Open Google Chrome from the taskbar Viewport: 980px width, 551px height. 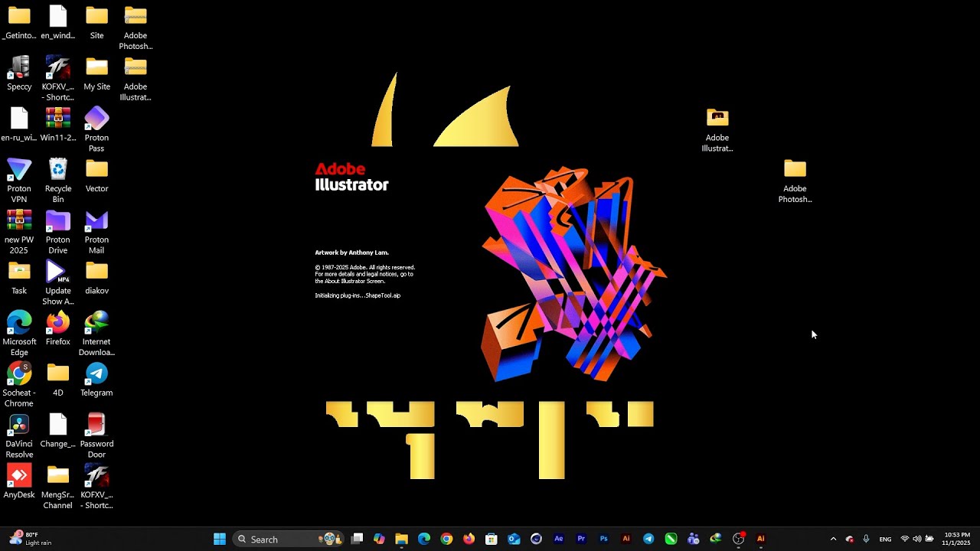pos(446,539)
